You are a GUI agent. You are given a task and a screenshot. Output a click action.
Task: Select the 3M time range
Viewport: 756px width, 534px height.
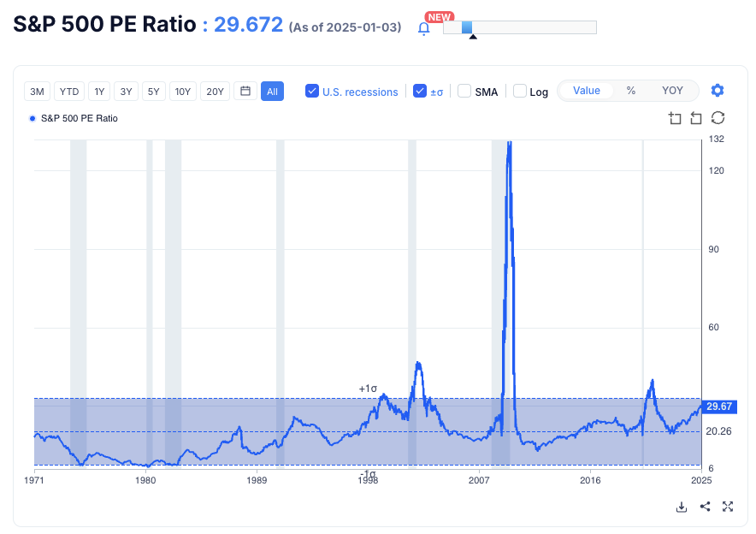pos(37,92)
